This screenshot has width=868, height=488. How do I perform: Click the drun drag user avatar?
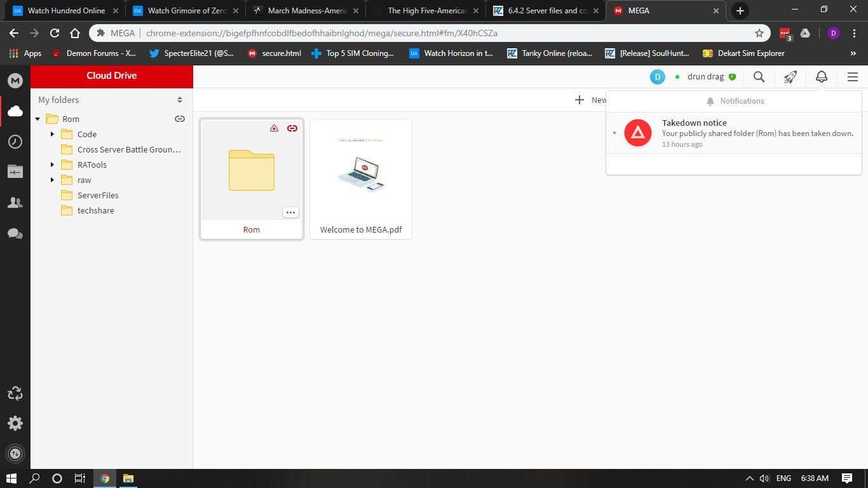tap(658, 77)
